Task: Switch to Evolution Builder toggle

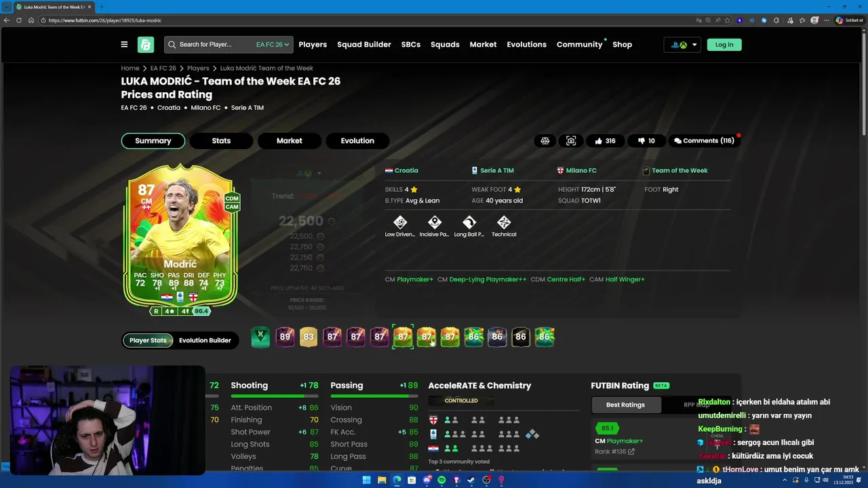Action: coord(205,340)
